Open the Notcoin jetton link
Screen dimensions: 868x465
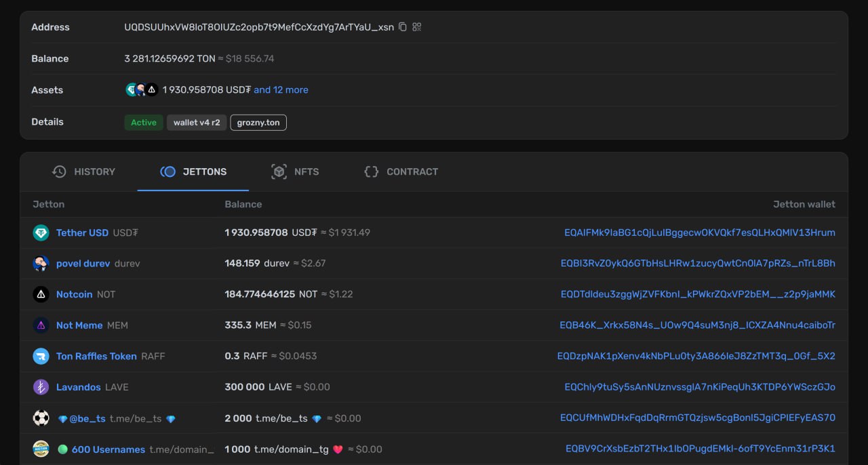coord(74,294)
